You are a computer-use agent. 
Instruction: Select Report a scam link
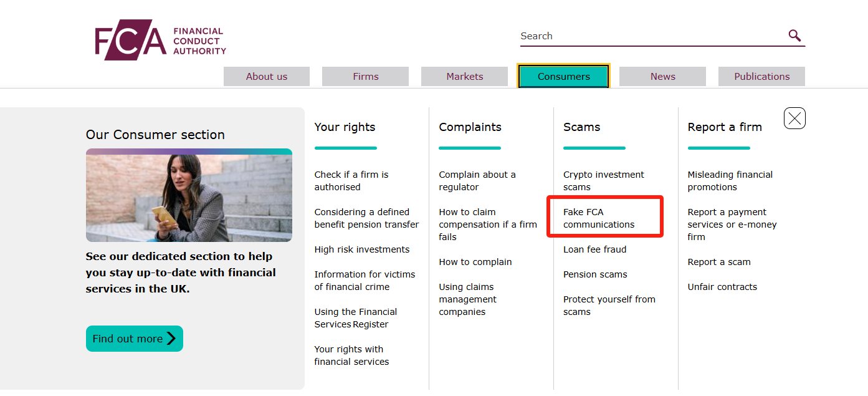[719, 262]
